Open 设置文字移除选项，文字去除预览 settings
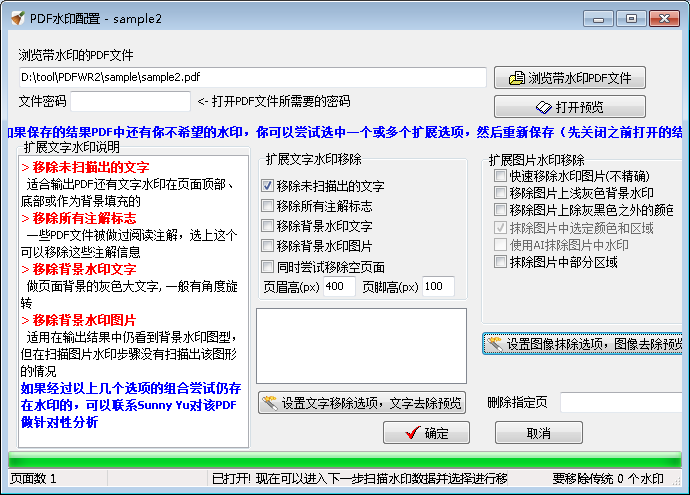The width and height of the screenshot is (690, 495). pyautogui.click(x=362, y=403)
